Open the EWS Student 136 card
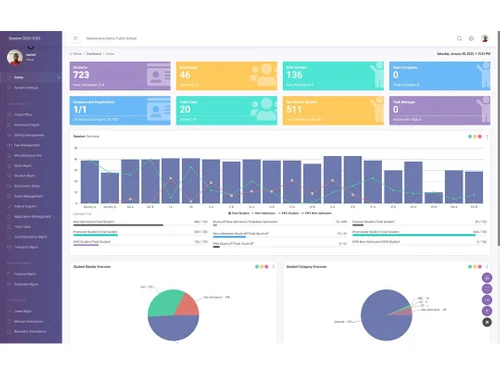 (x=333, y=76)
